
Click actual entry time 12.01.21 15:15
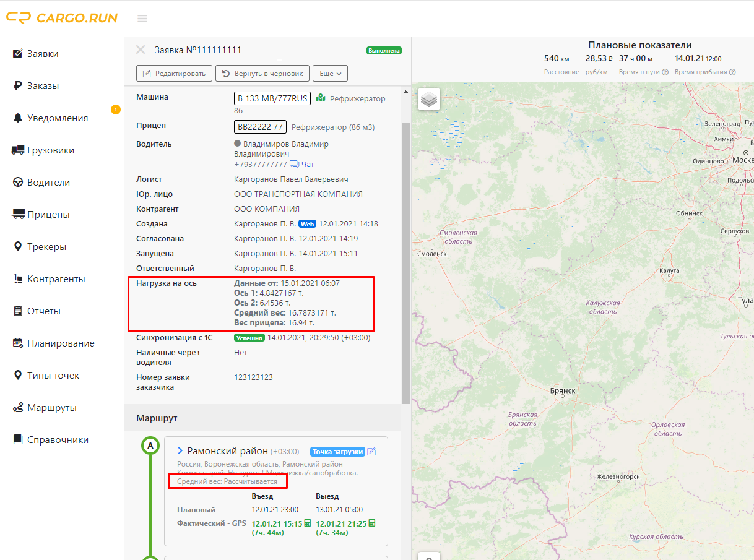277,523
